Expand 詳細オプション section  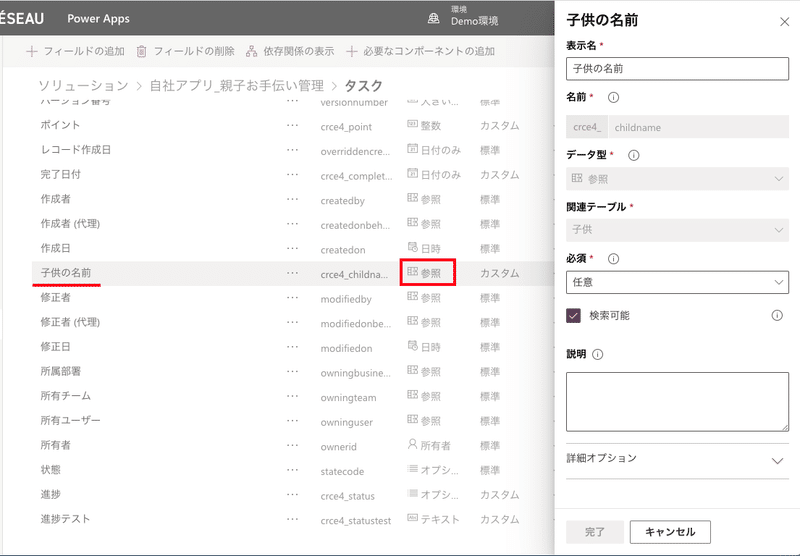[x=677, y=459]
